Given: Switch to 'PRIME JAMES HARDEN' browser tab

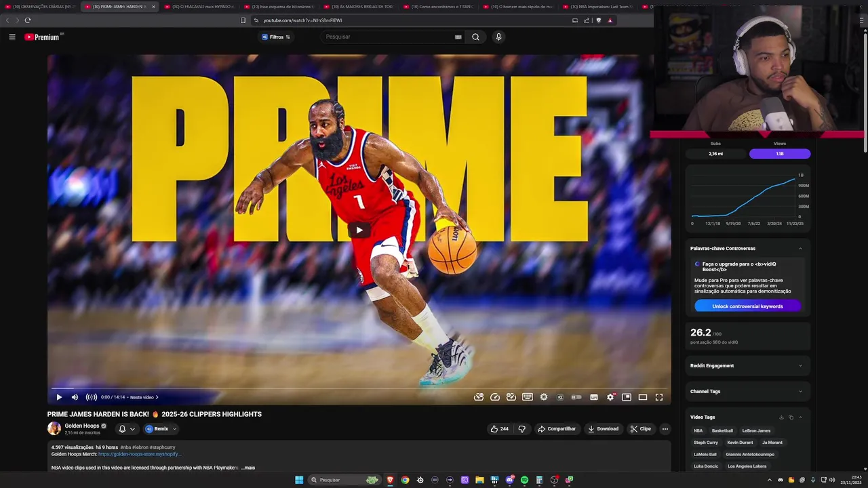Looking at the screenshot, I should (x=119, y=7).
